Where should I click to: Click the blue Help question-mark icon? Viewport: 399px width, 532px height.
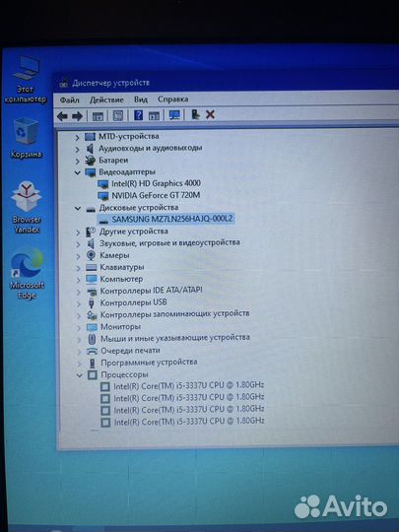coord(139,115)
